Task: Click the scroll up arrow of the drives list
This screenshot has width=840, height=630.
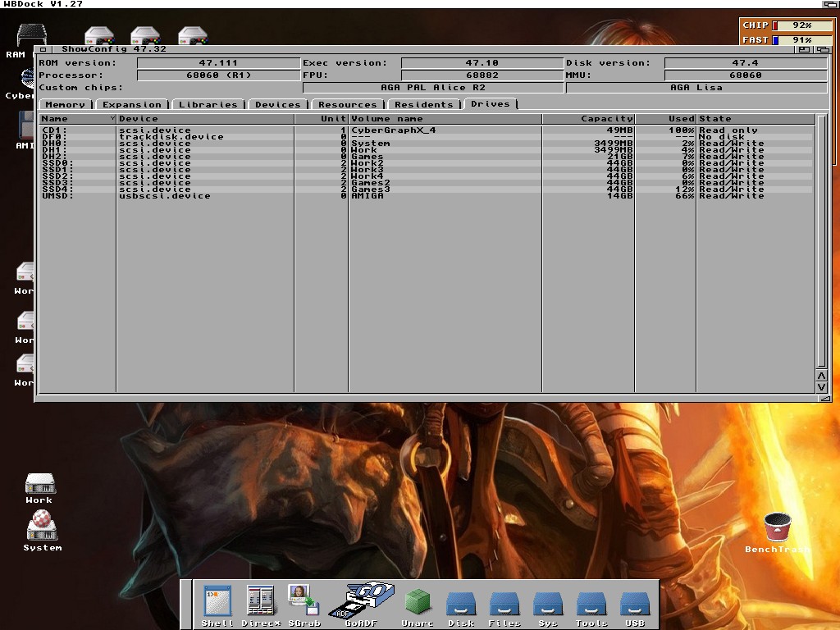Action: (x=822, y=375)
